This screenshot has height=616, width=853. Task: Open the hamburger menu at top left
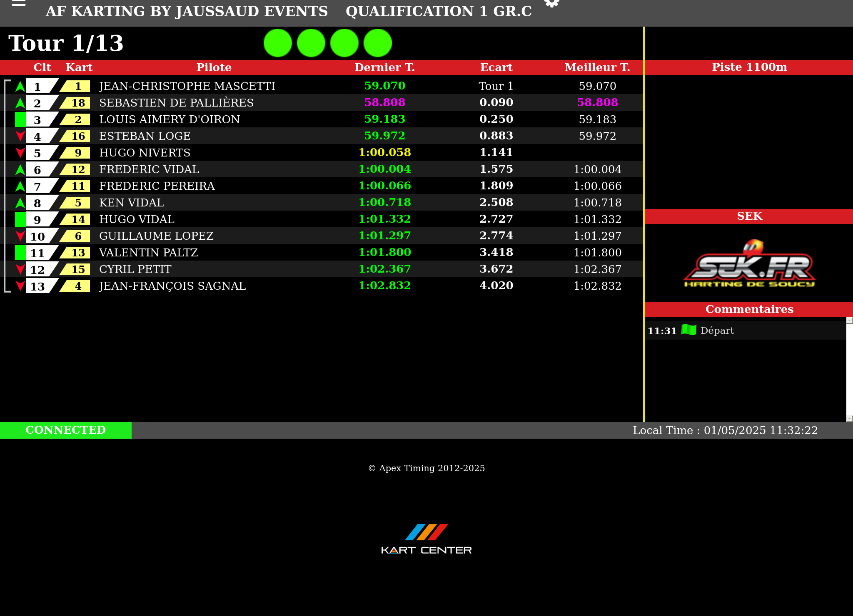(18, 3)
